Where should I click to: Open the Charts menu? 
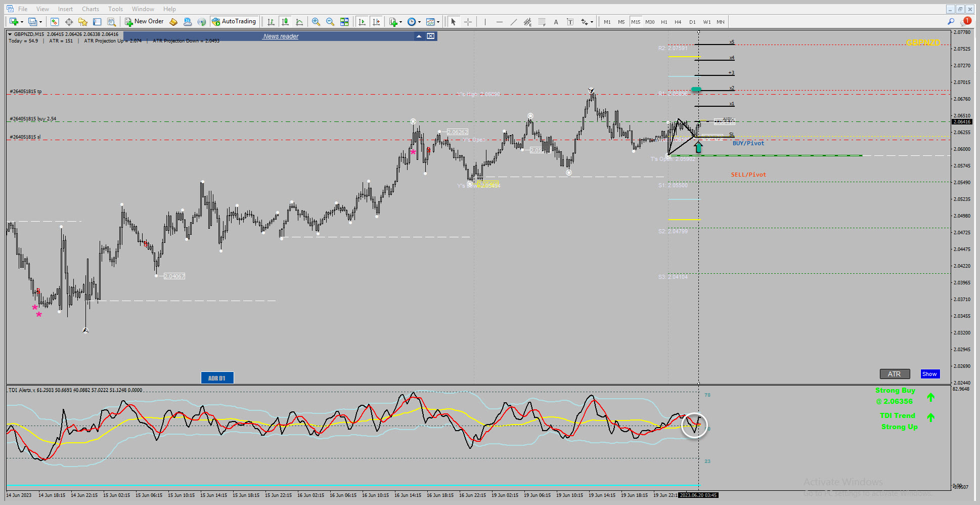click(91, 9)
